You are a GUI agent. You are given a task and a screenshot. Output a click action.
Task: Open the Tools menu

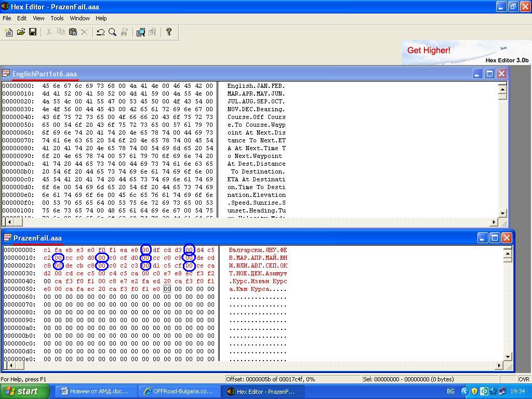[57, 18]
